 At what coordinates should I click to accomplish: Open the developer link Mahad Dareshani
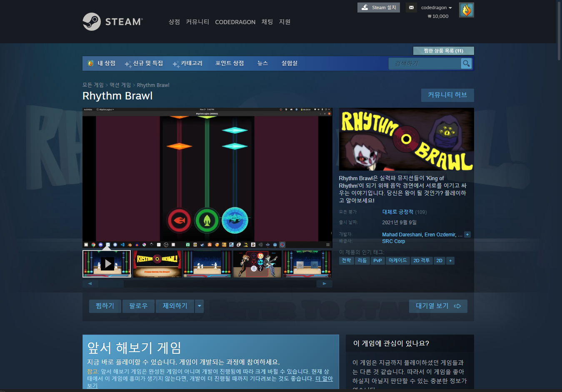(x=402, y=235)
